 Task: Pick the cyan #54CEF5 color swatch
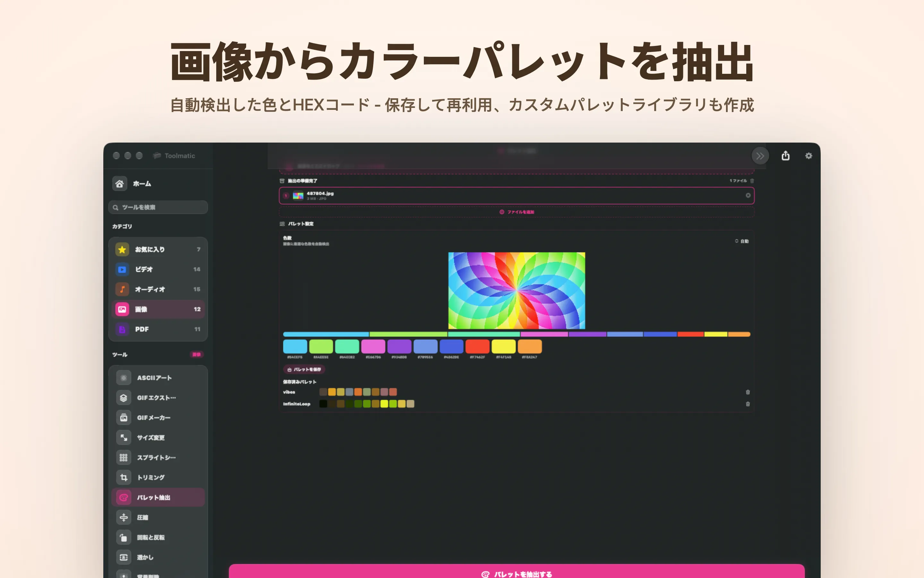tap(295, 346)
